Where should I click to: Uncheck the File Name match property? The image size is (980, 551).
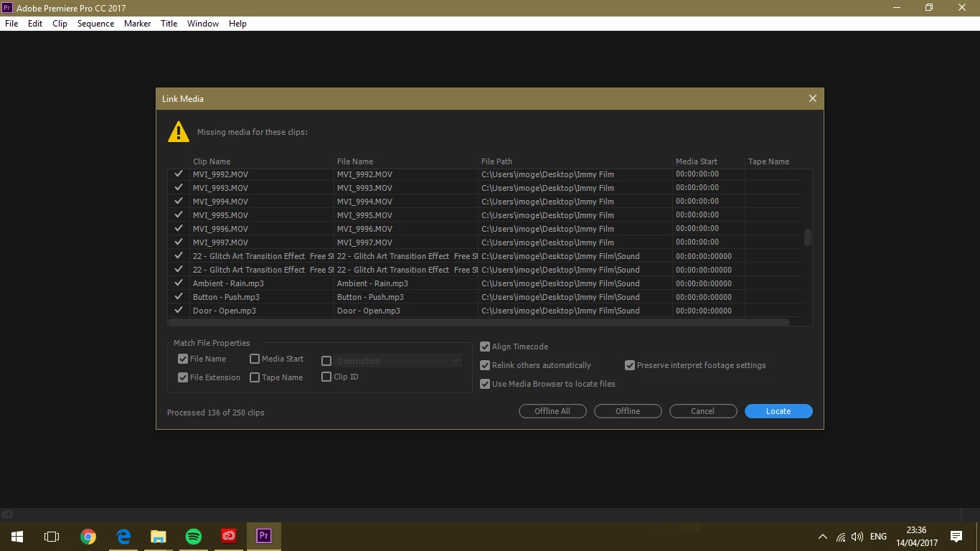183,359
